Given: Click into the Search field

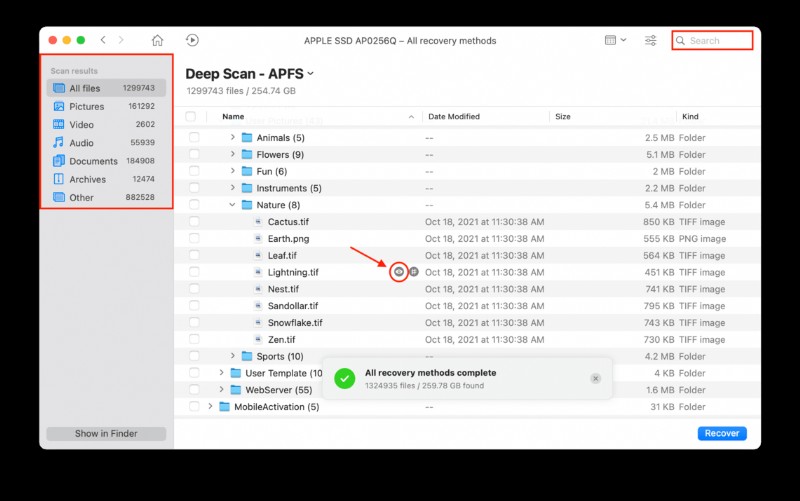Looking at the screenshot, I should 712,40.
